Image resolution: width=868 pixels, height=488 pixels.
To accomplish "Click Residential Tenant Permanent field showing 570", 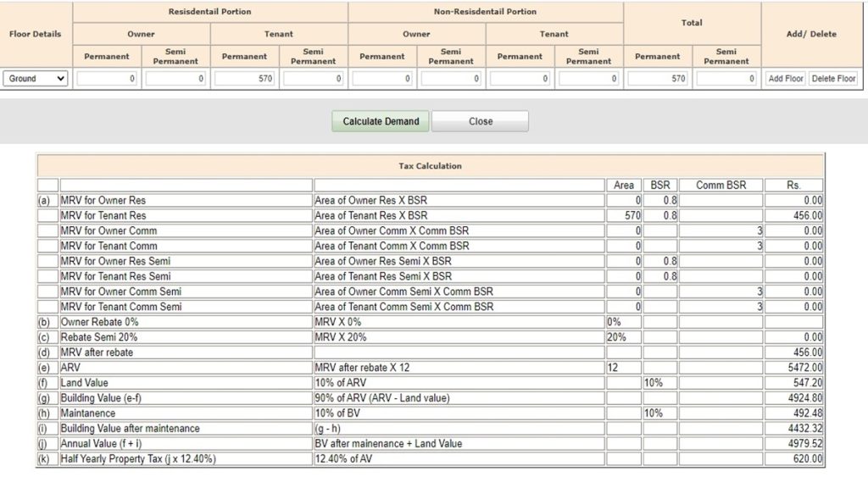I will coord(245,79).
